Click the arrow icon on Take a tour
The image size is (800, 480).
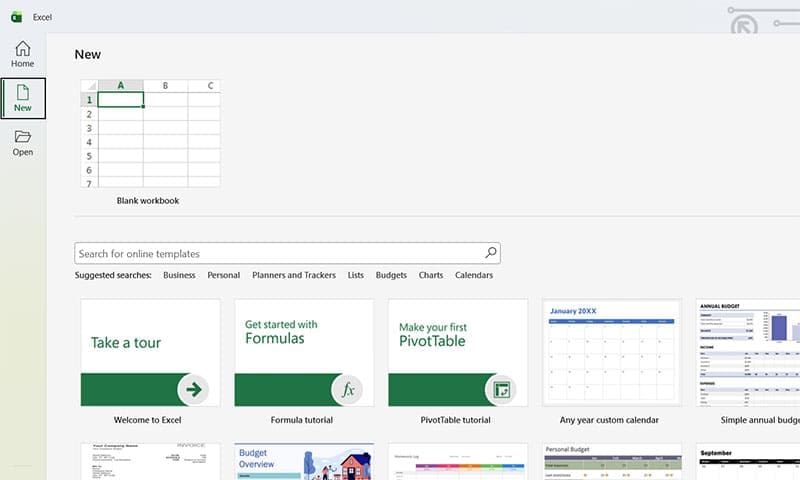click(x=193, y=390)
